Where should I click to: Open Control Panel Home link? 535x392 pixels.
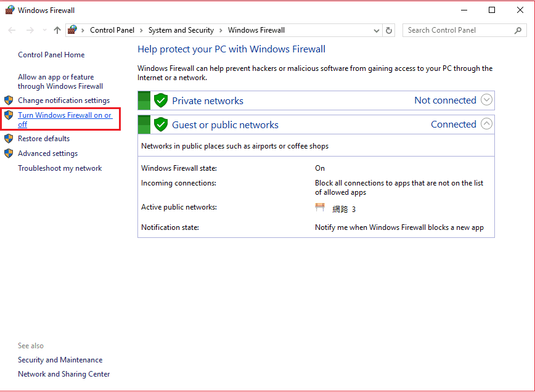pos(51,55)
